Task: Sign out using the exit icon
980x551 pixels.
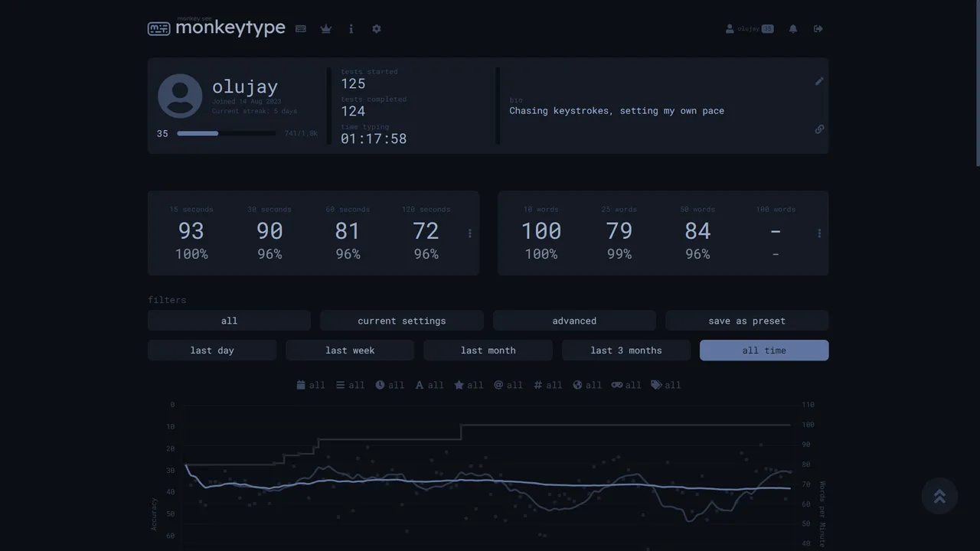Action: point(818,29)
